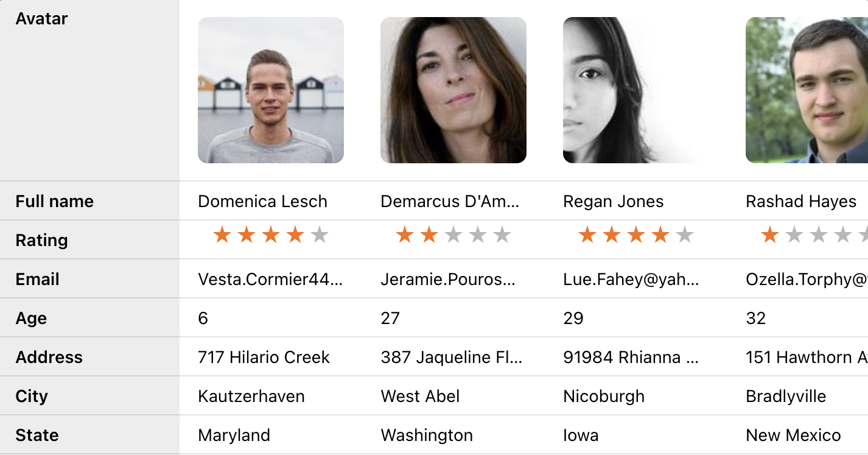Click the Vesta.Cormier44... email cell
This screenshot has width=868, height=455.
tap(270, 280)
